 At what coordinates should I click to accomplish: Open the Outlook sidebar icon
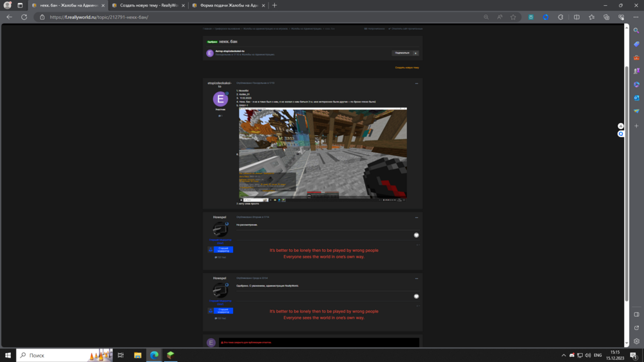coord(636,98)
